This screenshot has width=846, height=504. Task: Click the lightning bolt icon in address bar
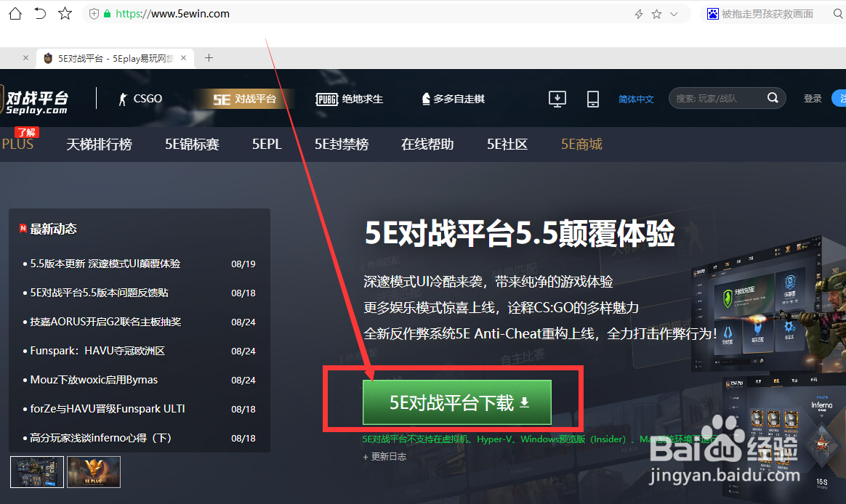pos(639,14)
